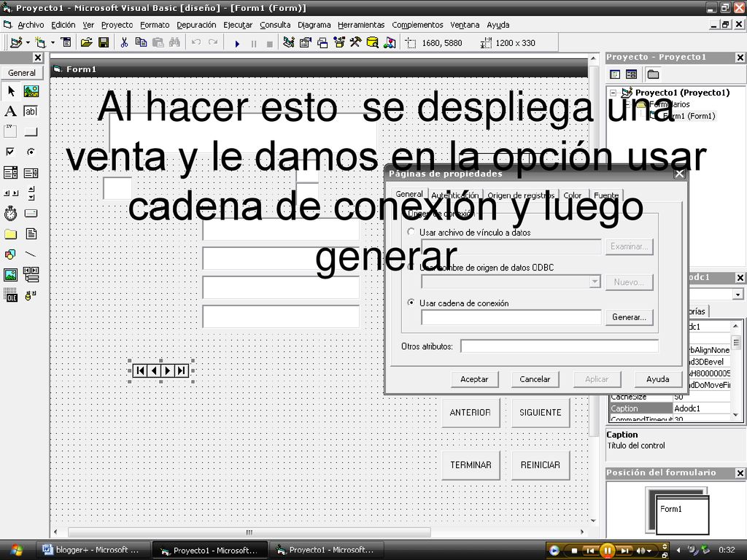
Task: Select the Caption property row
Action: click(670, 408)
